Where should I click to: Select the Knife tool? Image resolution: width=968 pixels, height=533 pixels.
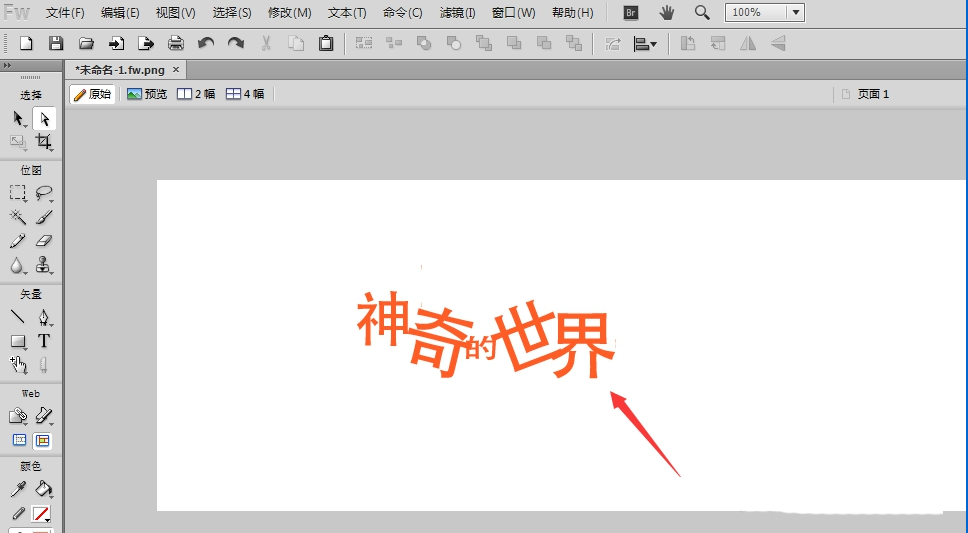(x=44, y=365)
